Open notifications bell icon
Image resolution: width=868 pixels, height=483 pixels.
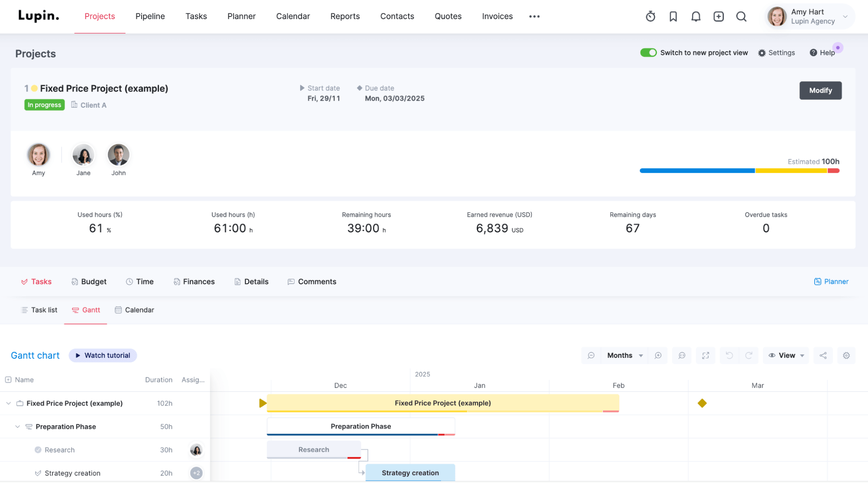pos(696,17)
